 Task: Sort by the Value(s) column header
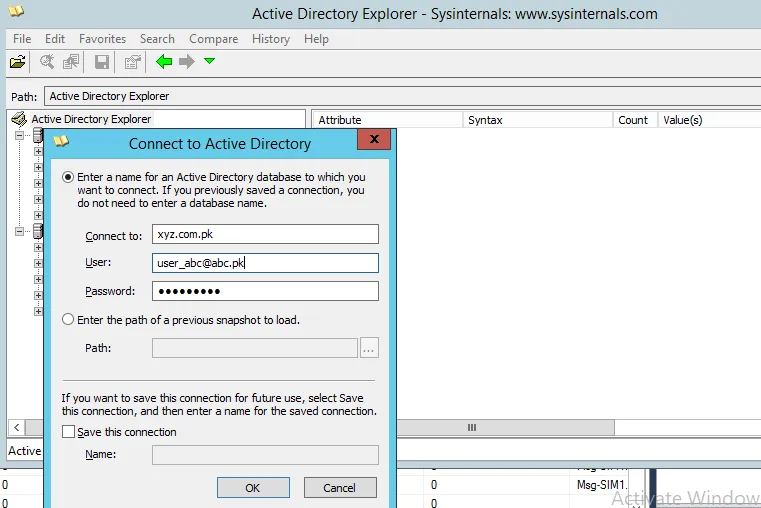[x=709, y=120]
